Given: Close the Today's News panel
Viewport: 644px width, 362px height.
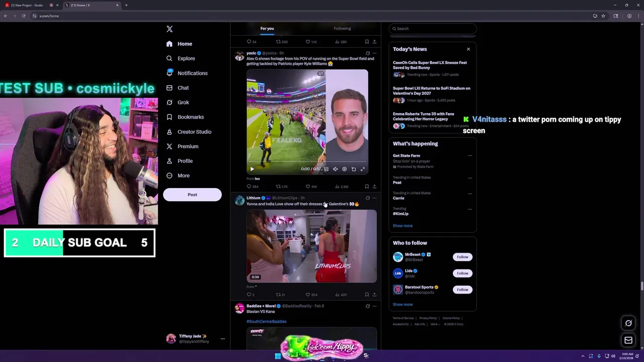Looking at the screenshot, I should [468, 49].
